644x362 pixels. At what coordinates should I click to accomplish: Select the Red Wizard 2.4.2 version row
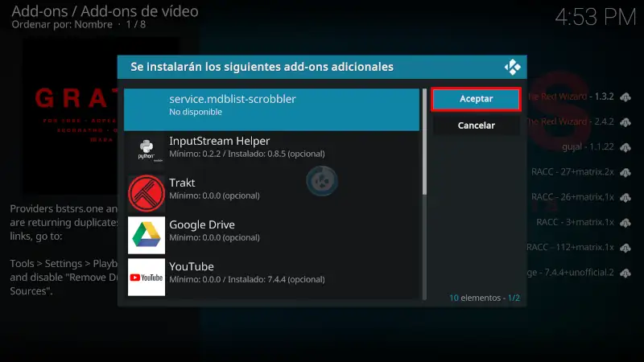[581, 122]
